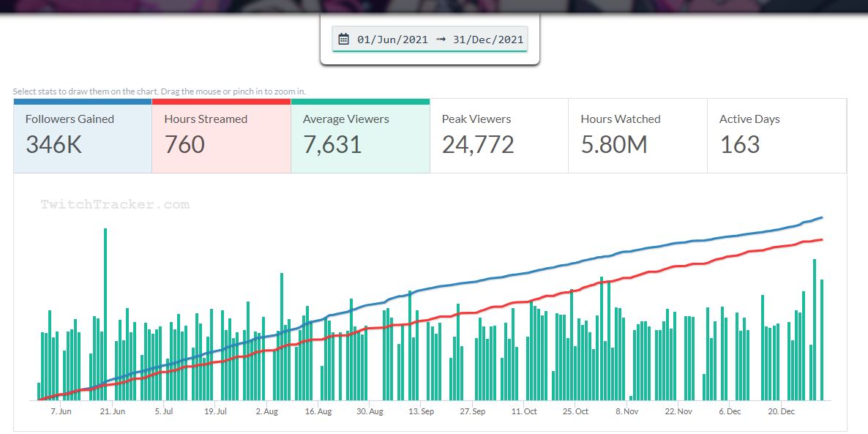Click the right end of the blue followers line
Viewport: 868px width, 434px height.
tap(821, 217)
